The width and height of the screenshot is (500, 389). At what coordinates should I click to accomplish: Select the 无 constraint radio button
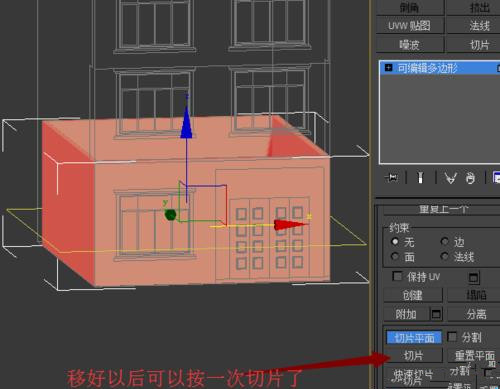pyautogui.click(x=395, y=241)
